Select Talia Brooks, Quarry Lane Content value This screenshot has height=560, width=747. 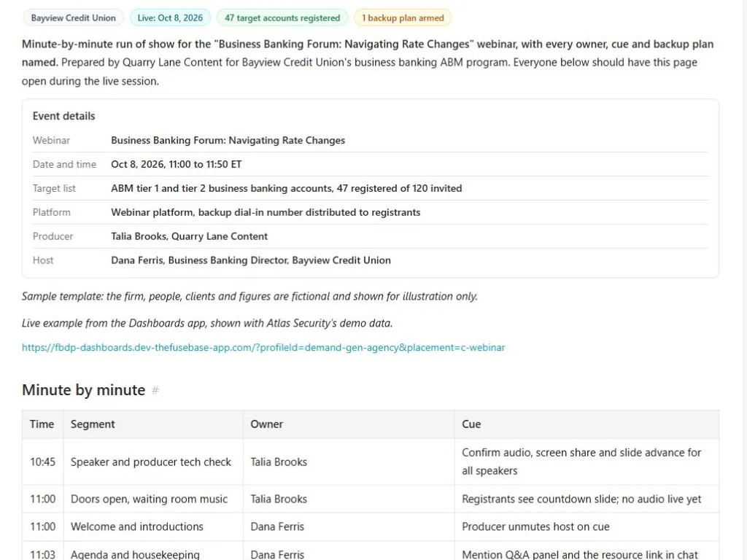click(189, 236)
